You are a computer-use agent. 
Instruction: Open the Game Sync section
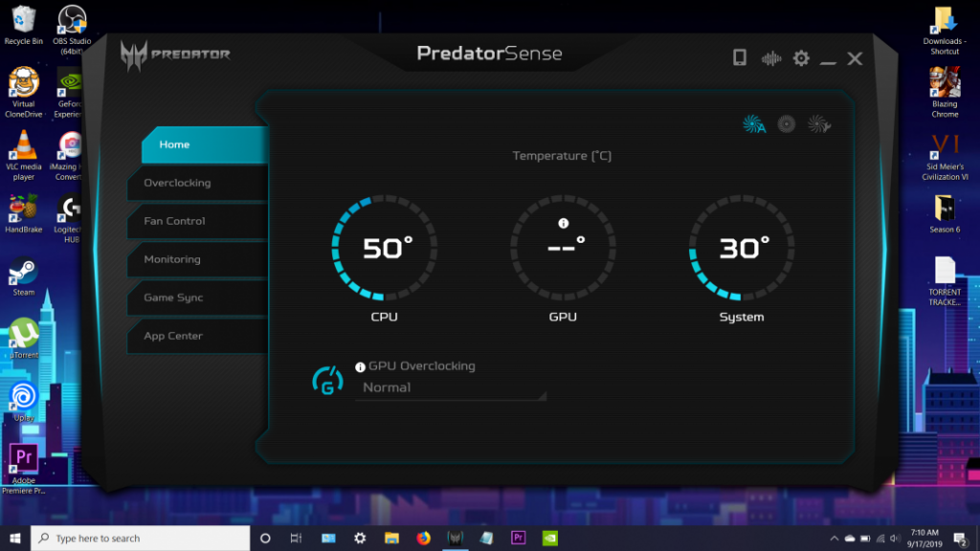[173, 298]
